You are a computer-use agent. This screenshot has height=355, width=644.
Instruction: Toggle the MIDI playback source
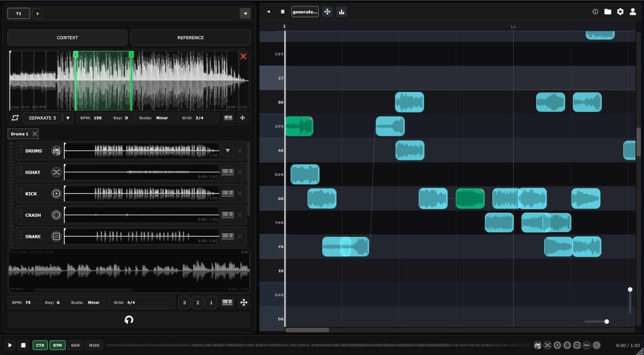94,345
